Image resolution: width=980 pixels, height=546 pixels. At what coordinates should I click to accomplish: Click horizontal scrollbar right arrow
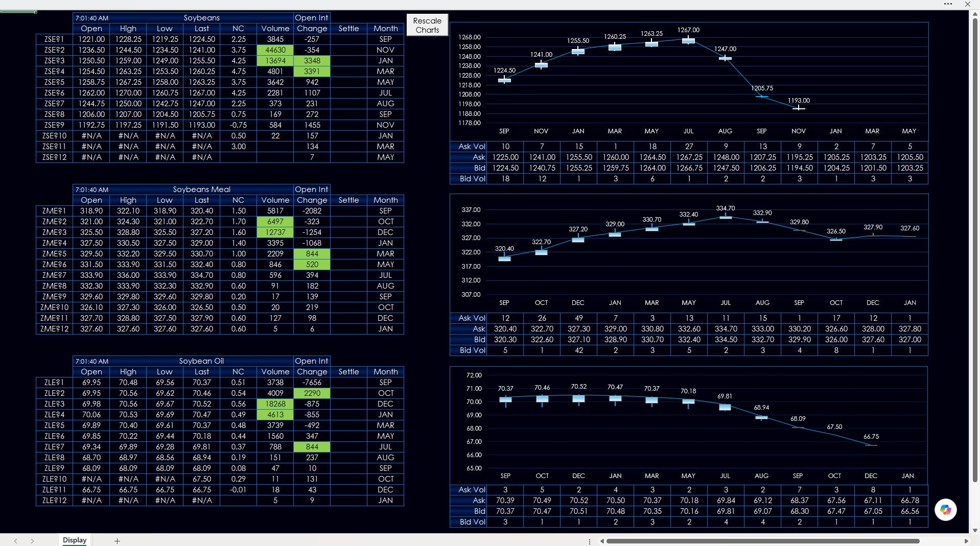[966, 541]
